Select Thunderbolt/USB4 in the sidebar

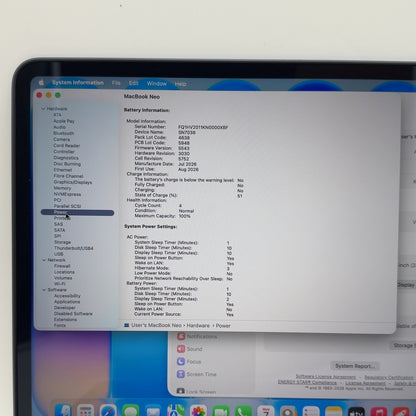coord(74,248)
